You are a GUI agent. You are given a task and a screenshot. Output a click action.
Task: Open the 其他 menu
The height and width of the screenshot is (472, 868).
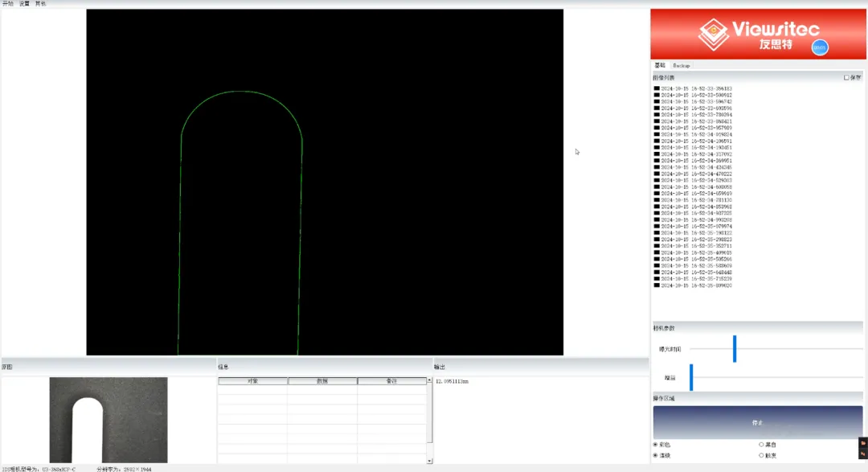point(40,3)
